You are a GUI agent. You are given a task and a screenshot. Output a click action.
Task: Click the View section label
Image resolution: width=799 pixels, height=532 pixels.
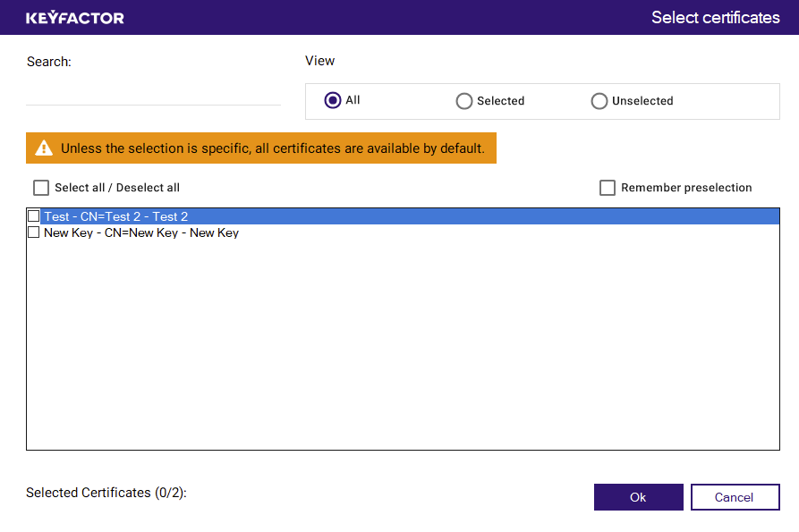tap(319, 61)
